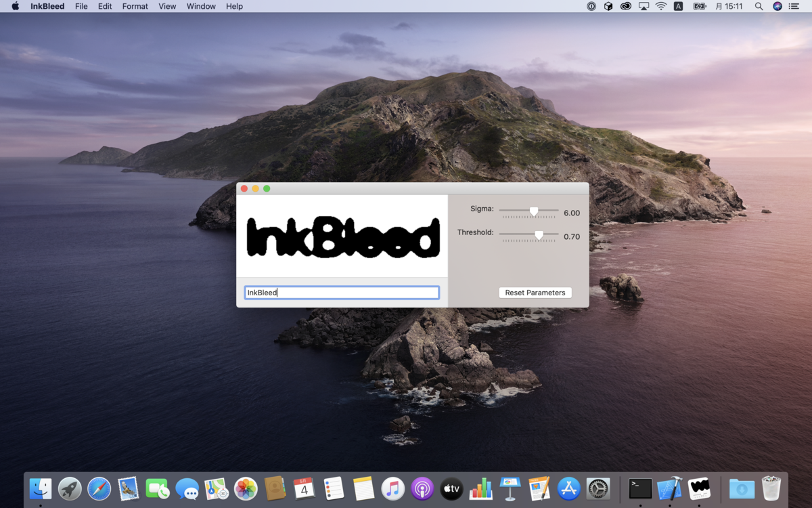This screenshot has height=508, width=812.
Task: Launch Safari compass icon in Dock
Action: (x=99, y=488)
